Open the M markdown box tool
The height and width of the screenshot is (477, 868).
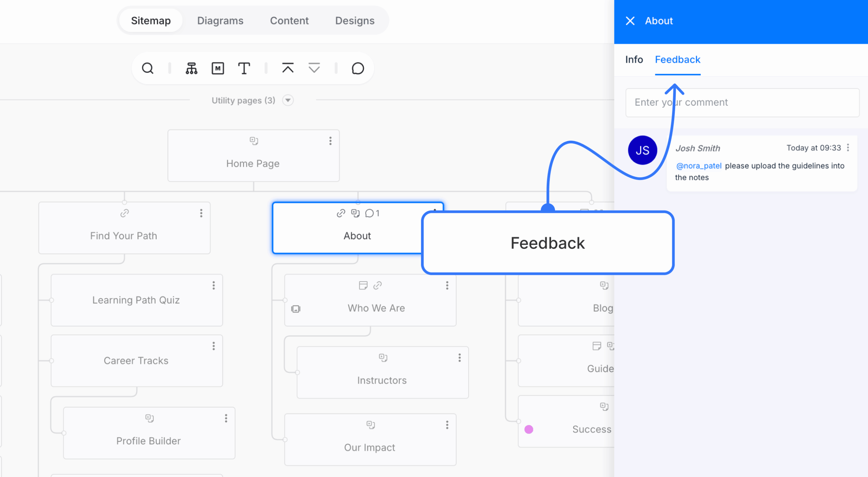pyautogui.click(x=218, y=68)
